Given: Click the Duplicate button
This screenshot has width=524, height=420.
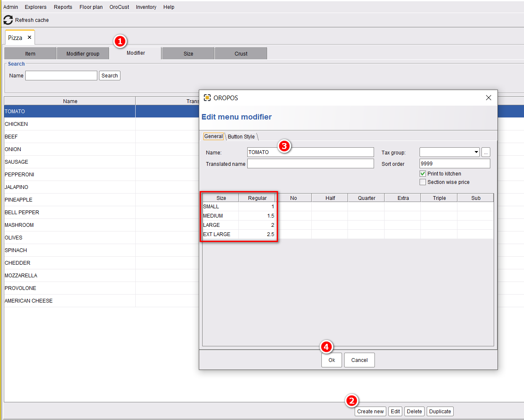Looking at the screenshot, I should pyautogui.click(x=440, y=412).
